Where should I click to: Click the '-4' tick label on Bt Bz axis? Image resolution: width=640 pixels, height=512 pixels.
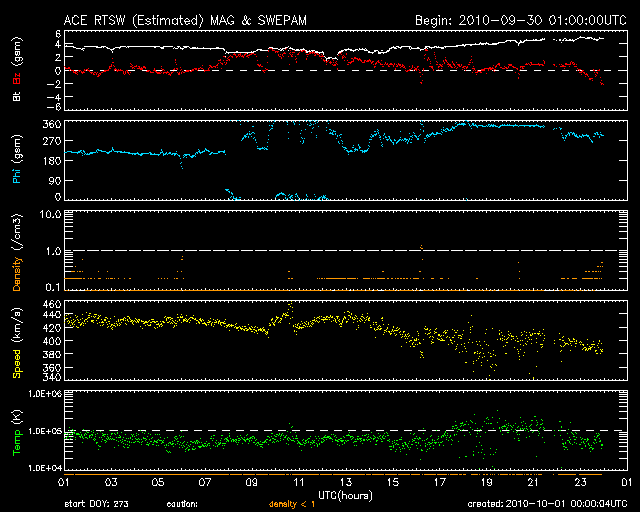(x=55, y=97)
